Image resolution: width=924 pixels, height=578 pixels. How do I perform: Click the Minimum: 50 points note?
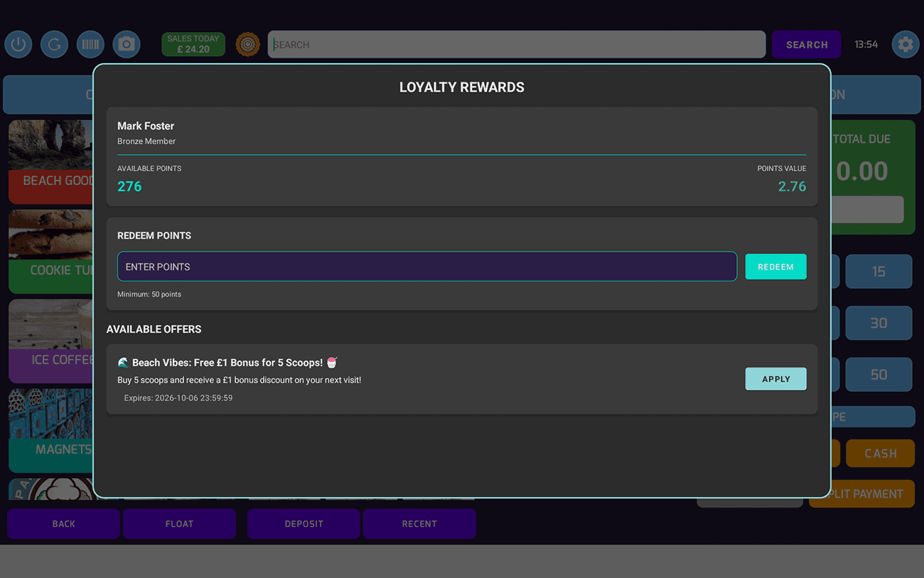[149, 294]
